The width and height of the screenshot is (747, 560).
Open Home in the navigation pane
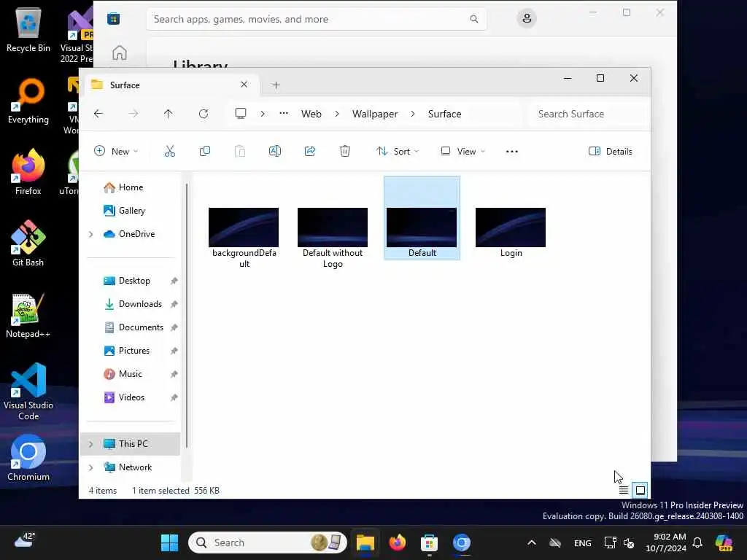click(131, 187)
